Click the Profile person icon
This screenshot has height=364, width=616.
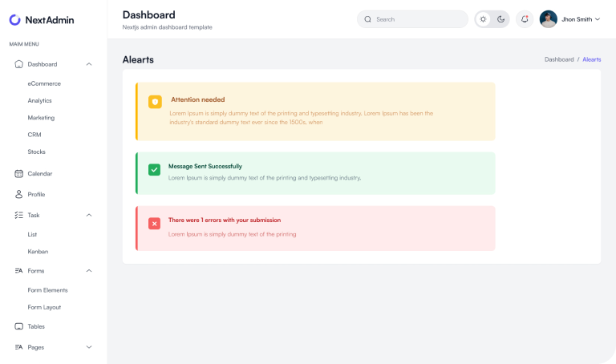click(x=19, y=194)
